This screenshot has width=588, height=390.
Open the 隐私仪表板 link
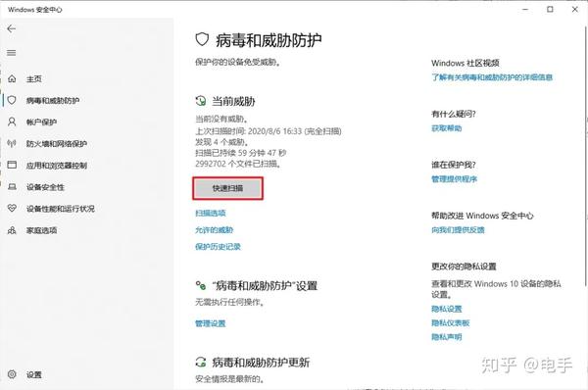[451, 322]
